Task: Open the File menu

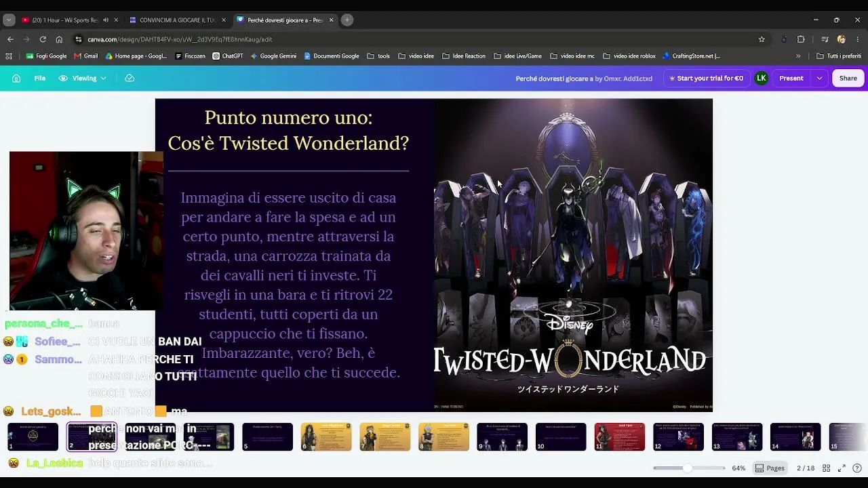Action: click(40, 79)
